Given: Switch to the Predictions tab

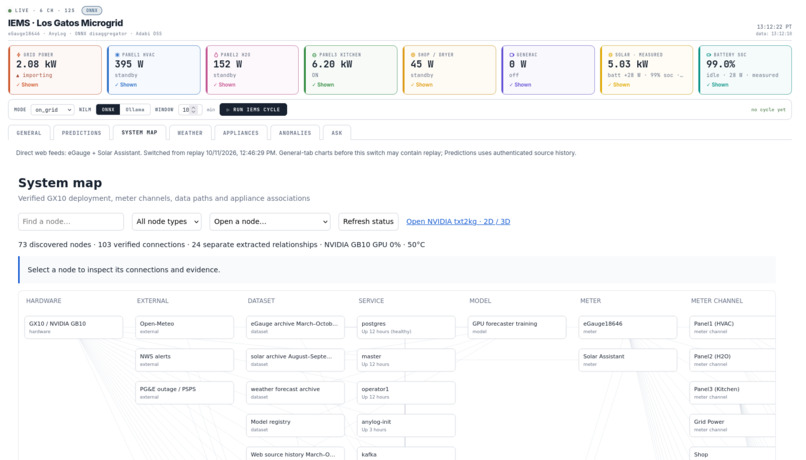Looking at the screenshot, I should pos(81,133).
